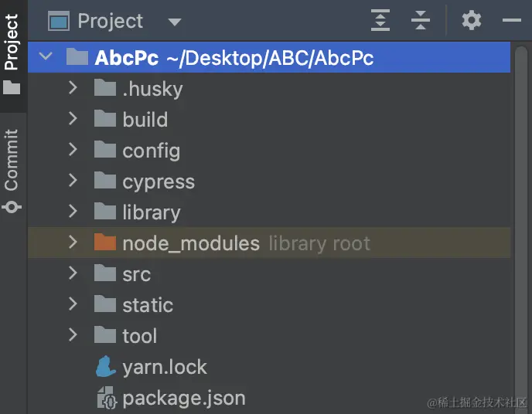532x414 pixels.
Task: Select the yarn.lock file
Action: coord(164,367)
